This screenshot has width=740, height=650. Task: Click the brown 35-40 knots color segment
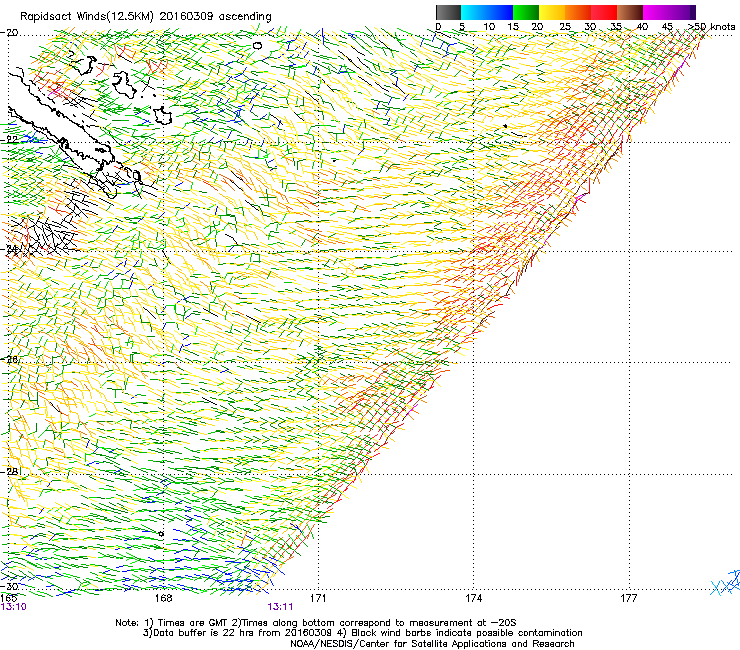click(630, 12)
